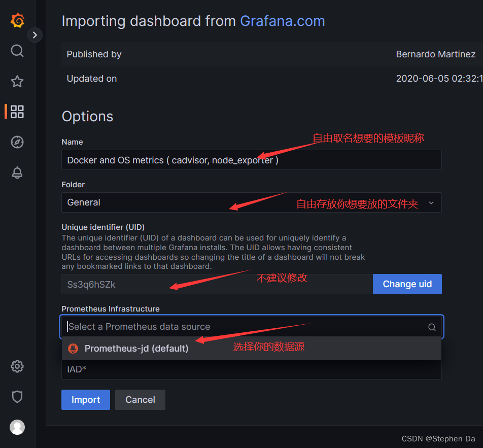
Task: Click the Import button
Action: (x=86, y=400)
